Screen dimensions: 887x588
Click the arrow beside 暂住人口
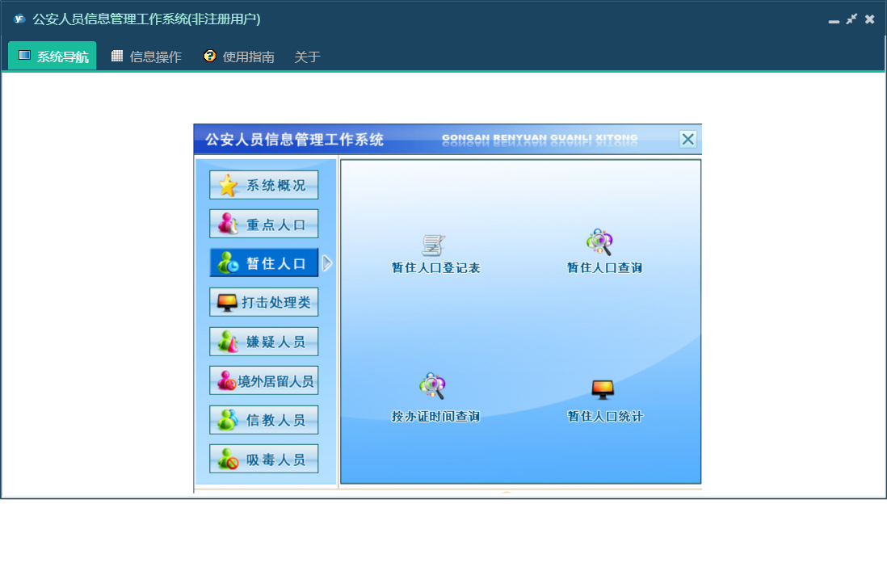pos(327,263)
